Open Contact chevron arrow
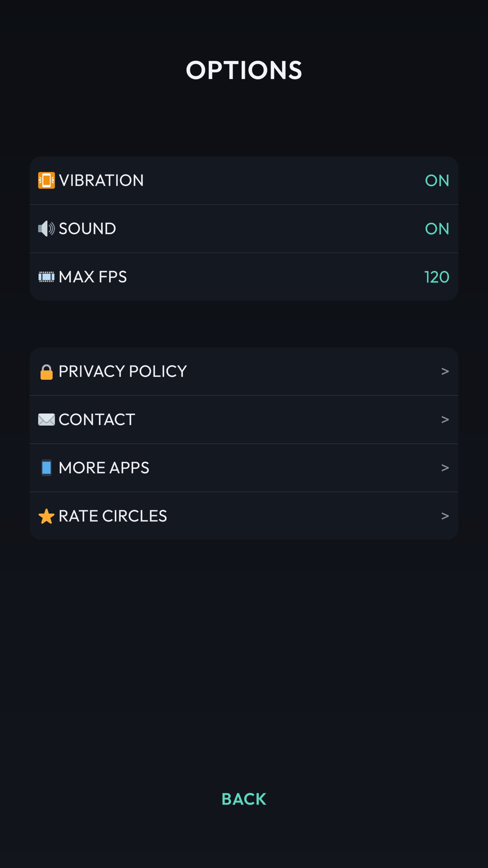488x868 pixels. [445, 420]
